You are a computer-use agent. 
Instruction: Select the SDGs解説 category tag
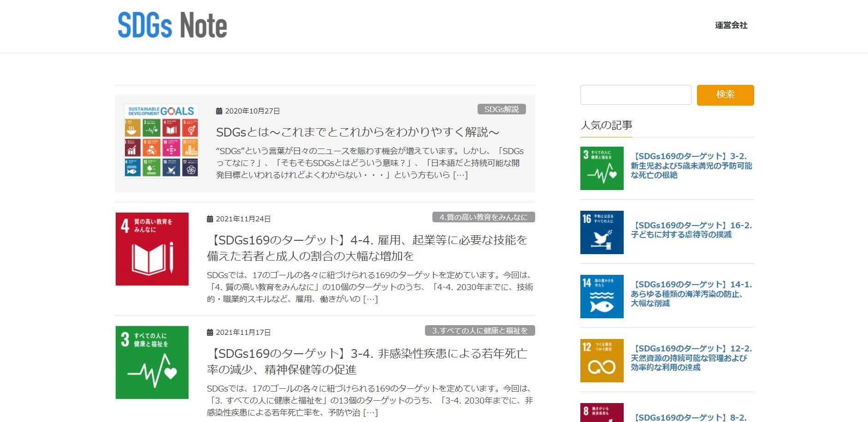point(501,109)
